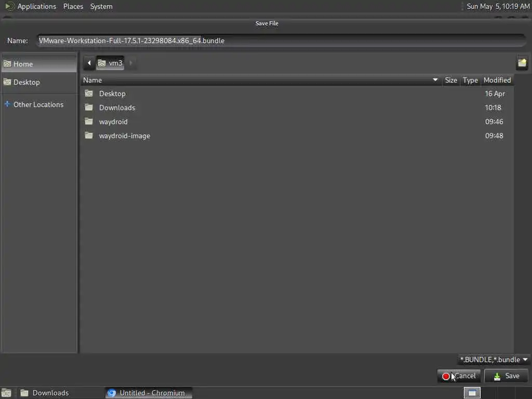
Task: Click the Cancel button
Action: point(459,376)
